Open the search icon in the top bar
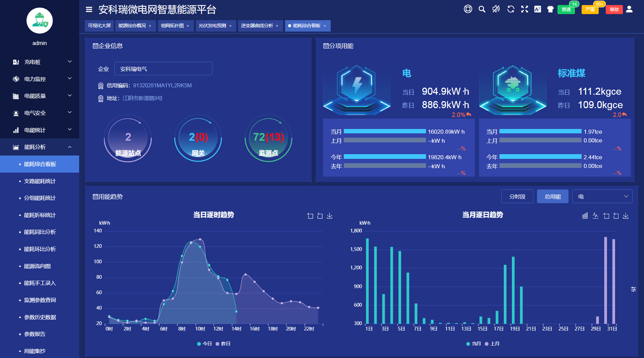Screen dimensions: 644x358 tap(482, 9)
